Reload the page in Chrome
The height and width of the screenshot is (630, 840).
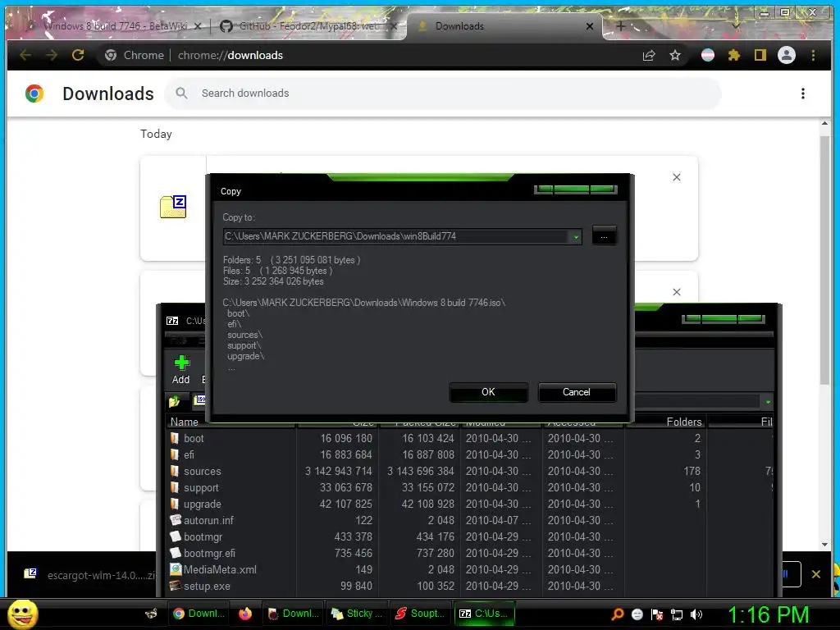[78, 55]
